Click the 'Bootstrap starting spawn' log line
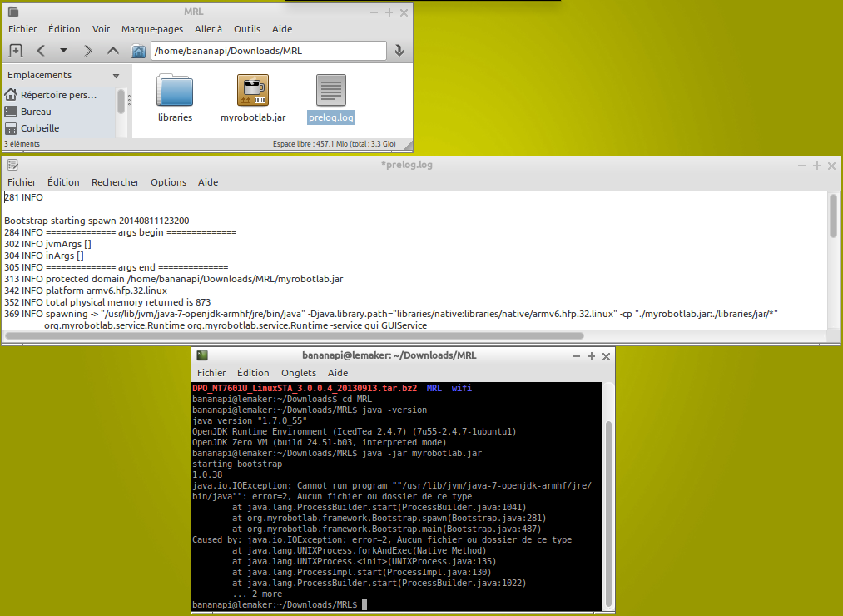 [97, 221]
